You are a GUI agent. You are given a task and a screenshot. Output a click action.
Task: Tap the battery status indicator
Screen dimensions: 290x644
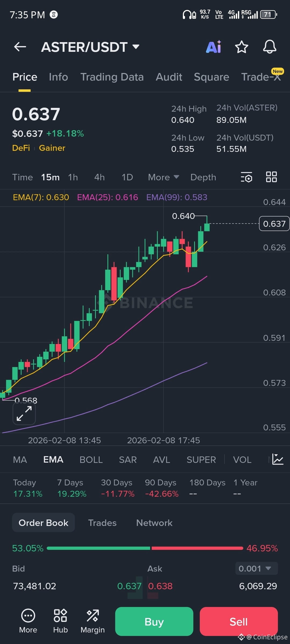pos(269,14)
